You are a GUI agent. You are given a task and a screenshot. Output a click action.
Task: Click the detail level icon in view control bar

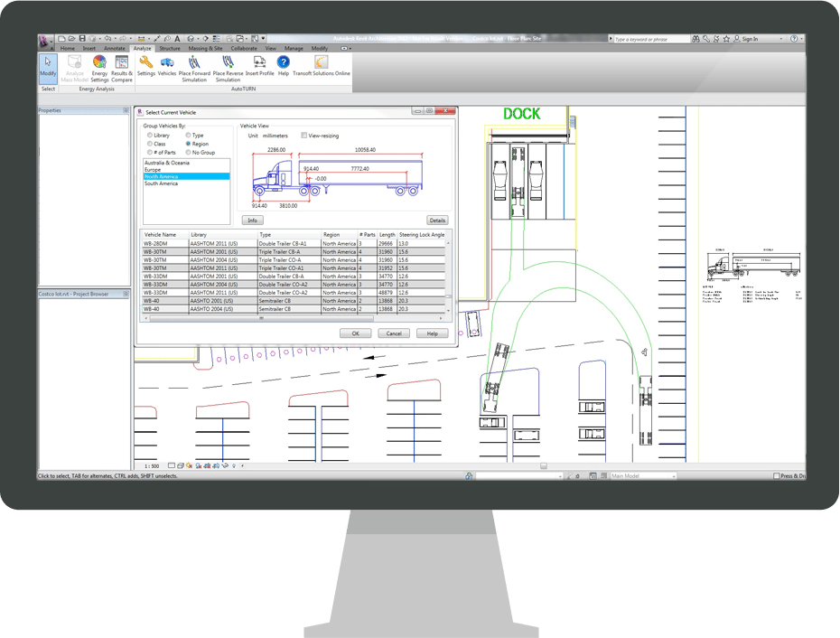(x=172, y=466)
